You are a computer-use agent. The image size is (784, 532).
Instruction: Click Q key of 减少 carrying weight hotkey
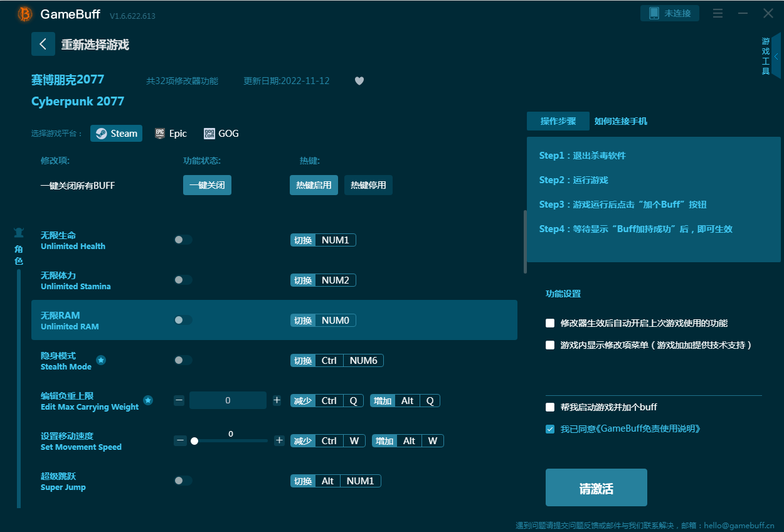[354, 400]
